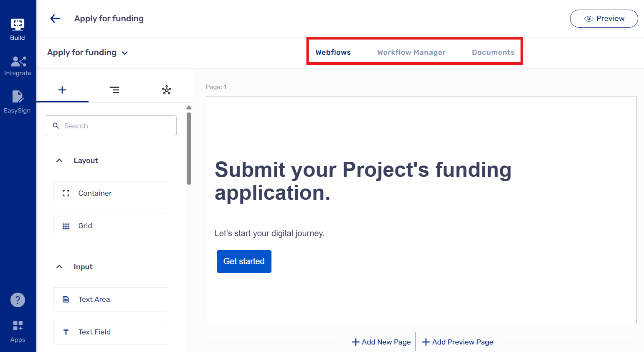Screen dimensions: 644x352
Task: Open the Integrate section icon
Action: (18, 66)
